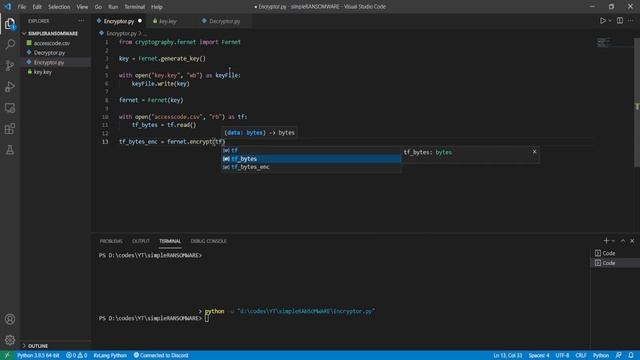This screenshot has width=640, height=360.
Task: Open the Help menu
Action: tap(157, 7)
